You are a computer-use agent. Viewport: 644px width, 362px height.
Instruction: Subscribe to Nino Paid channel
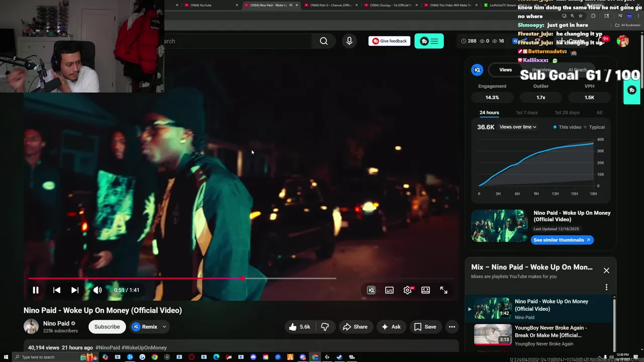click(x=107, y=327)
